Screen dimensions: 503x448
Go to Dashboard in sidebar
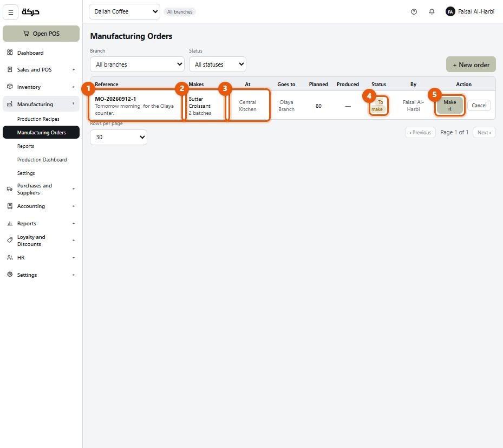click(41, 53)
